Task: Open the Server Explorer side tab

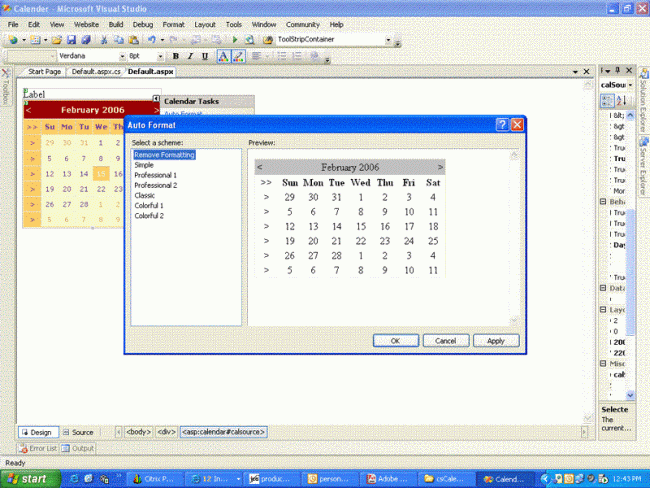Action: pos(643,167)
